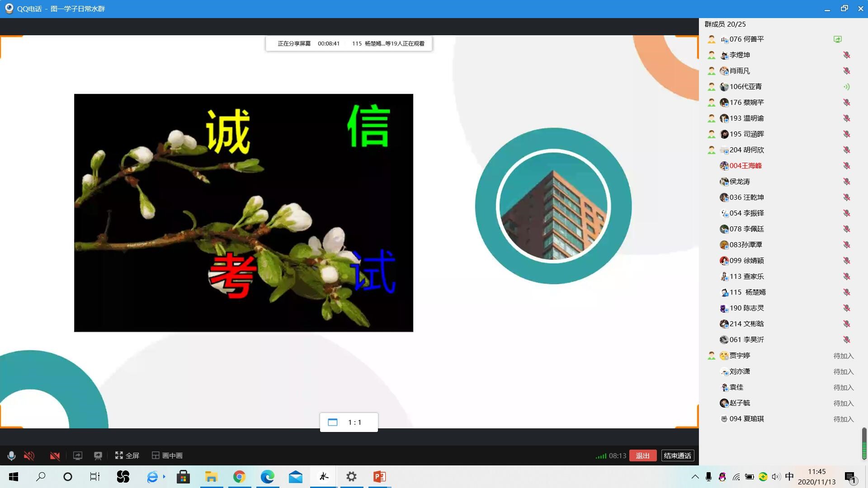Open the notification center
Viewport: 868px width, 488px height.
850,477
